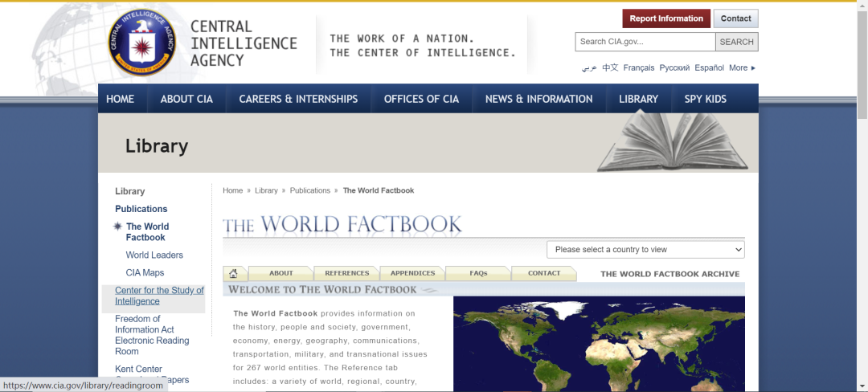Click the Report Information button
This screenshot has width=868, height=392.
[x=666, y=18]
